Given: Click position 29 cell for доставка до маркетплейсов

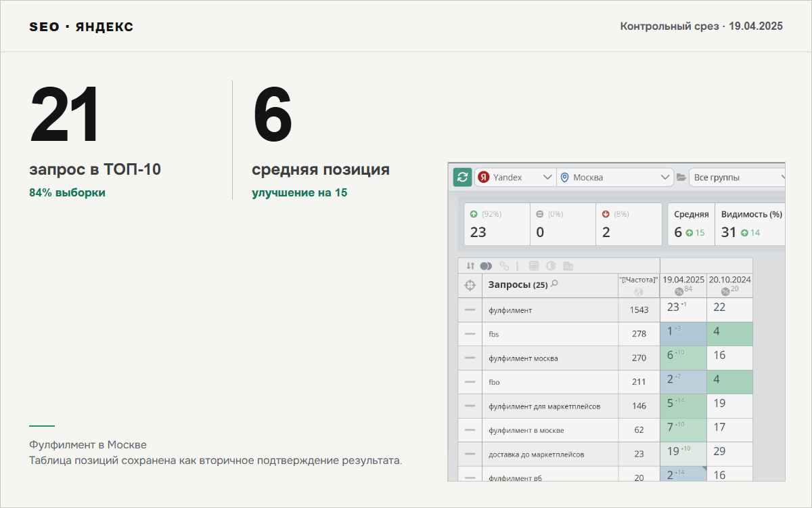Looking at the screenshot, I should coord(729,454).
